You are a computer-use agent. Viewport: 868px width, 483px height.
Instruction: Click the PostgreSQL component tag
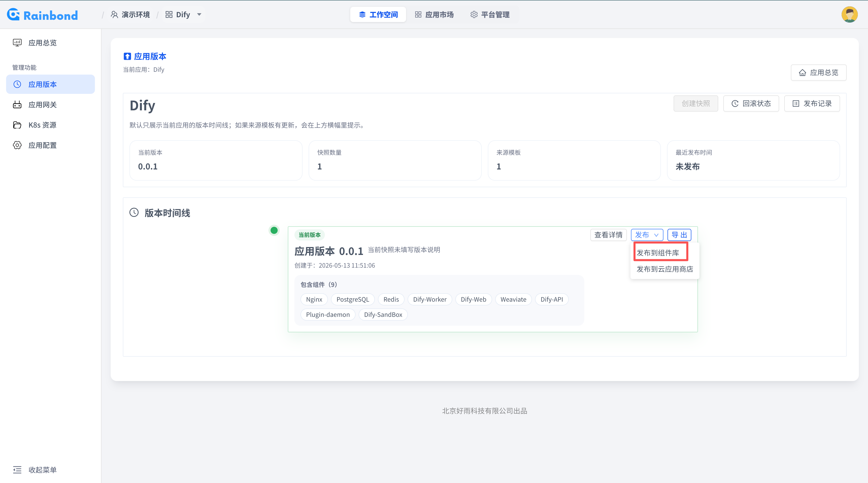353,299
